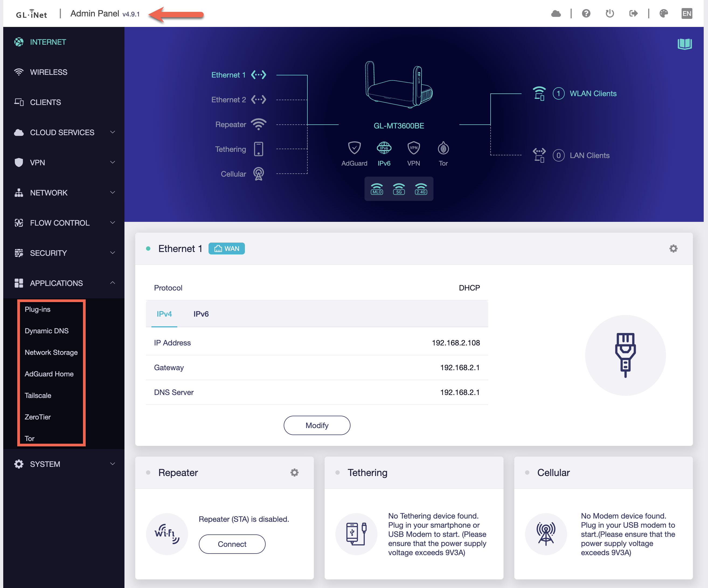Click the Modify button
This screenshot has height=588, width=708.
point(317,426)
